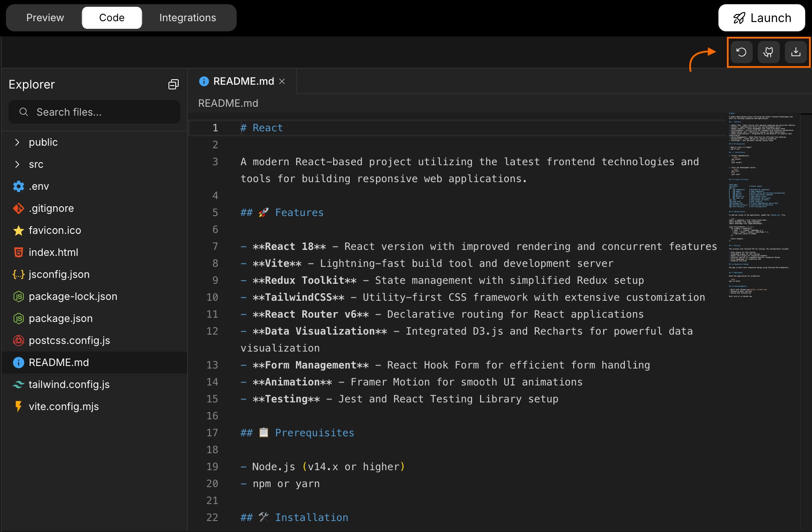
Task: Close the README.md editor tab
Action: tap(282, 81)
